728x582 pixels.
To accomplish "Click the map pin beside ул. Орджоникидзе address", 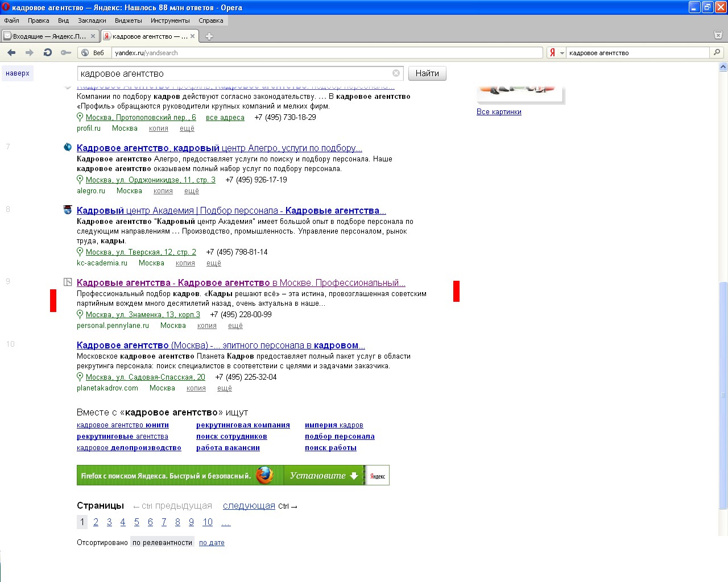I will (80, 180).
